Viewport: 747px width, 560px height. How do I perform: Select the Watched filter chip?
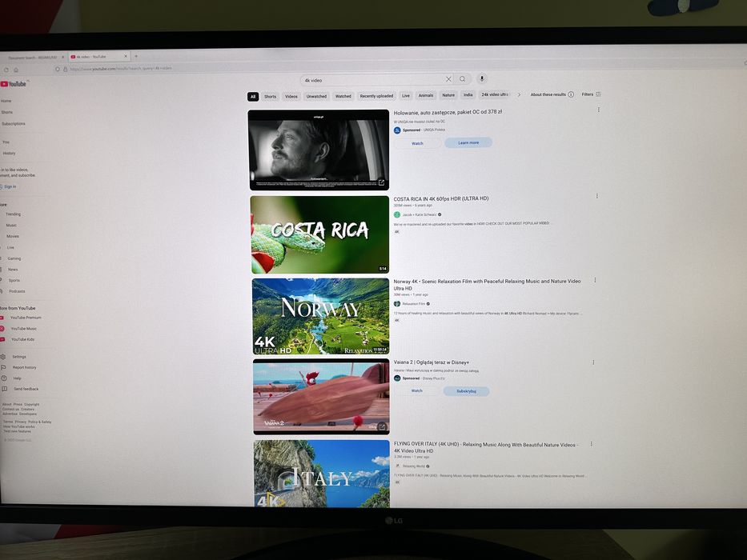coord(343,96)
